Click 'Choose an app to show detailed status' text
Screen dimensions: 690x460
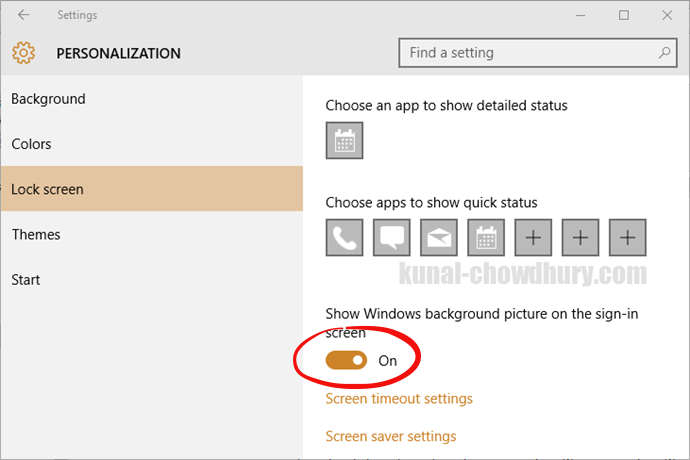click(446, 106)
